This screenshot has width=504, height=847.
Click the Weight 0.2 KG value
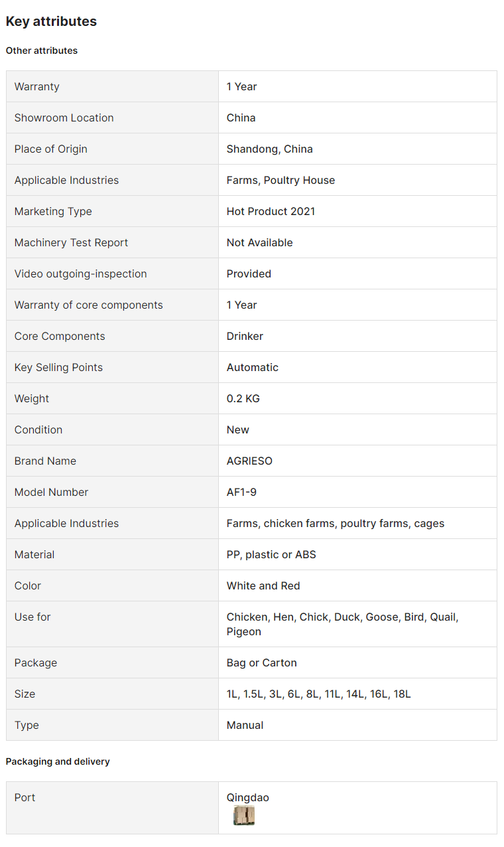pyautogui.click(x=243, y=398)
